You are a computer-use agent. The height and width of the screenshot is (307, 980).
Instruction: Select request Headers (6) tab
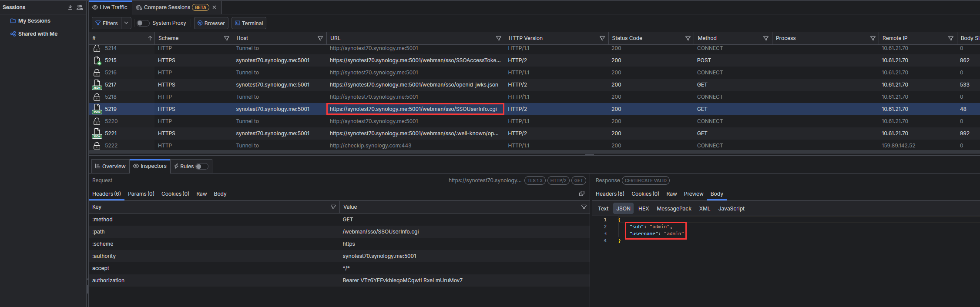[x=107, y=194]
